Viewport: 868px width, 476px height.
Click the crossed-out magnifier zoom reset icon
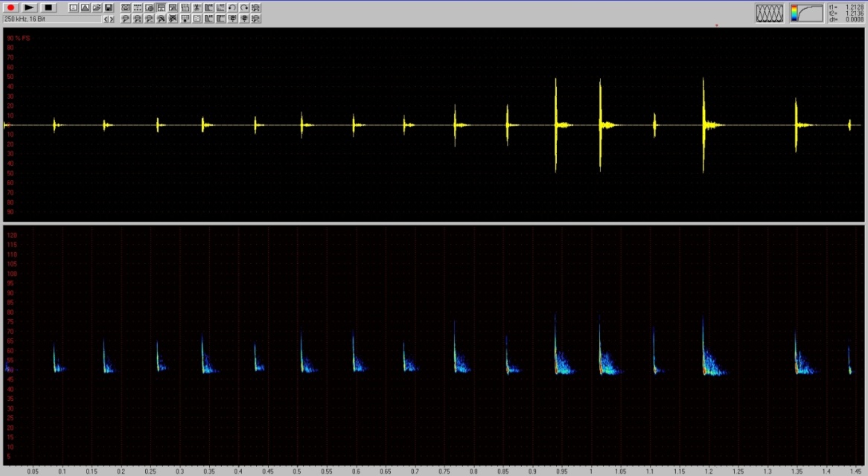click(x=173, y=19)
